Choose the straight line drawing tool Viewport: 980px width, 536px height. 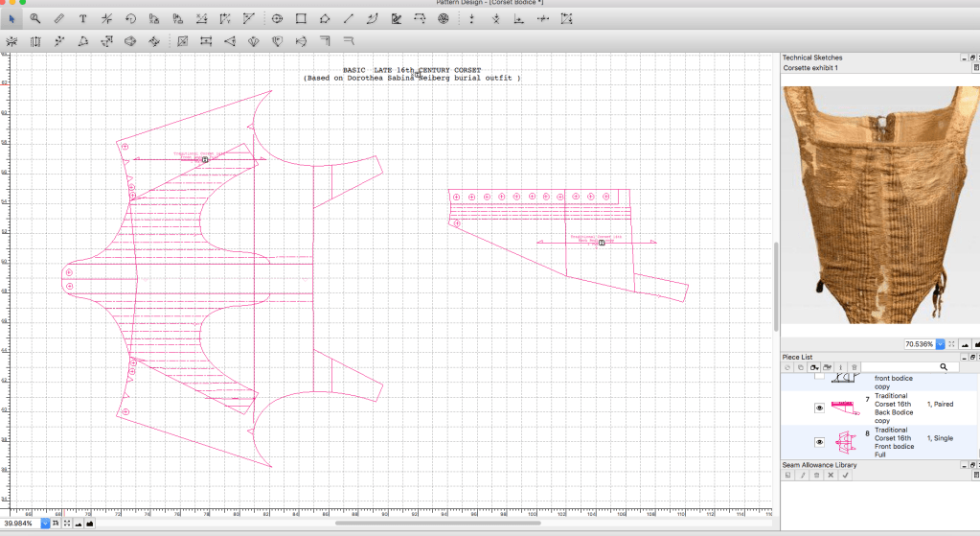pos(348,18)
